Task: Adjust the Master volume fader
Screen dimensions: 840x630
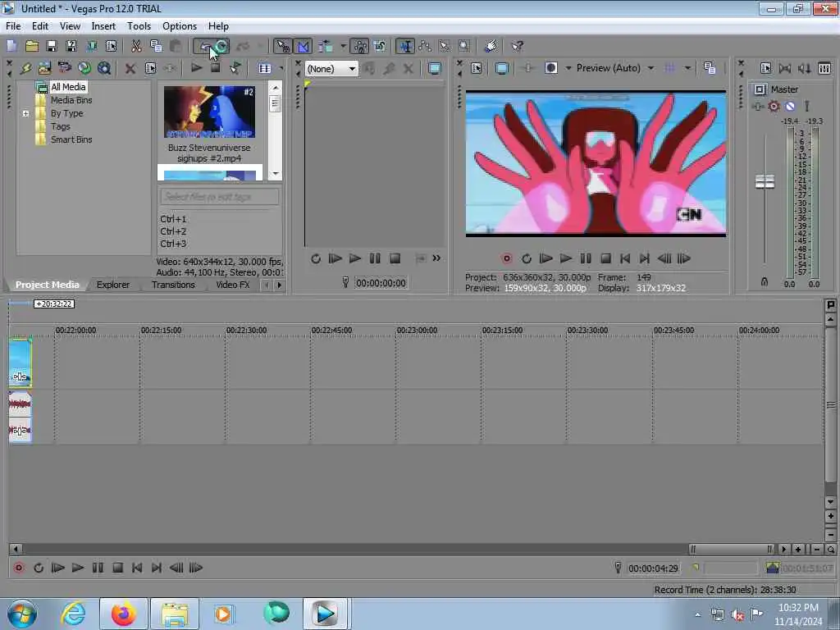Action: [x=765, y=181]
